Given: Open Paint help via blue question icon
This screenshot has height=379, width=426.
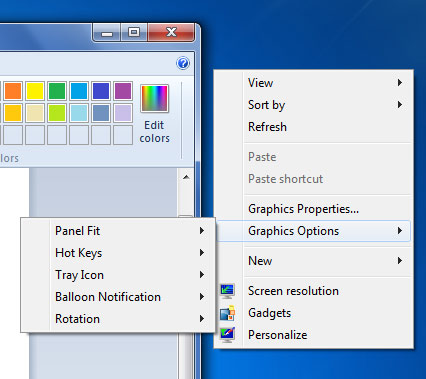Looking at the screenshot, I should pyautogui.click(x=183, y=63).
